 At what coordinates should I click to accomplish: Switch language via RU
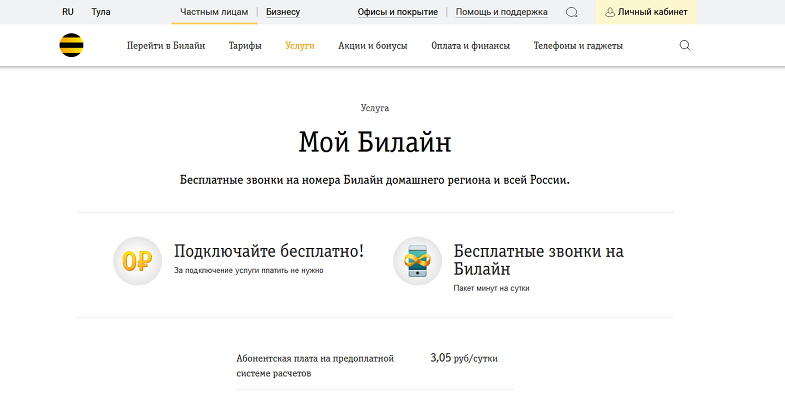(x=68, y=12)
